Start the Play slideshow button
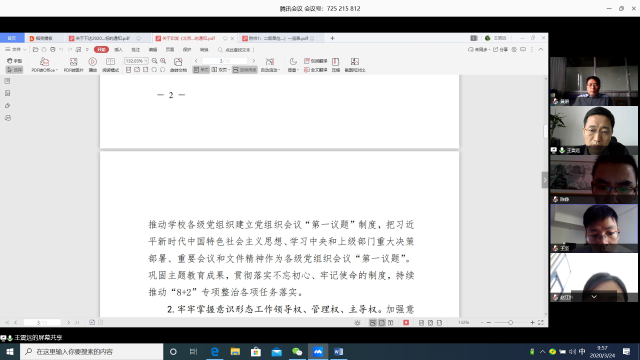The height and width of the screenshot is (360, 640). click(93, 65)
